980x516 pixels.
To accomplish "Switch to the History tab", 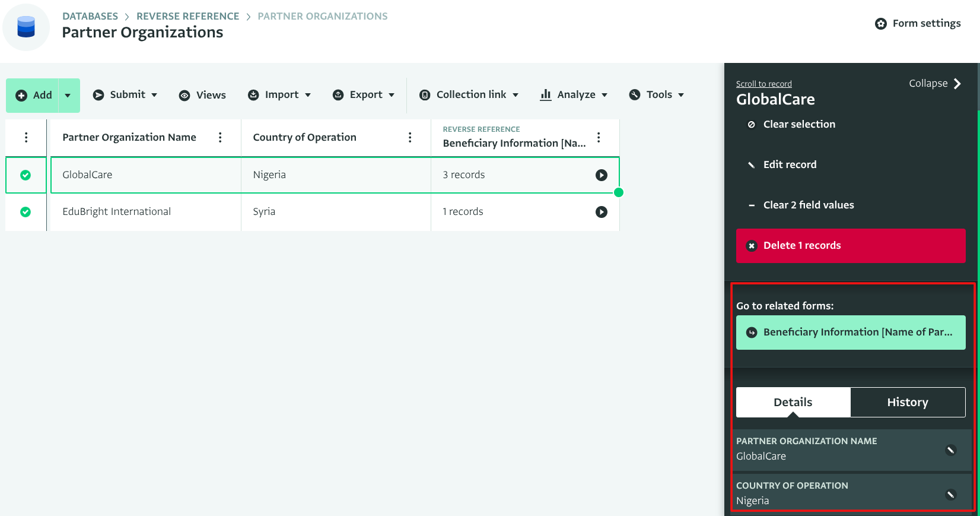I will tap(907, 403).
